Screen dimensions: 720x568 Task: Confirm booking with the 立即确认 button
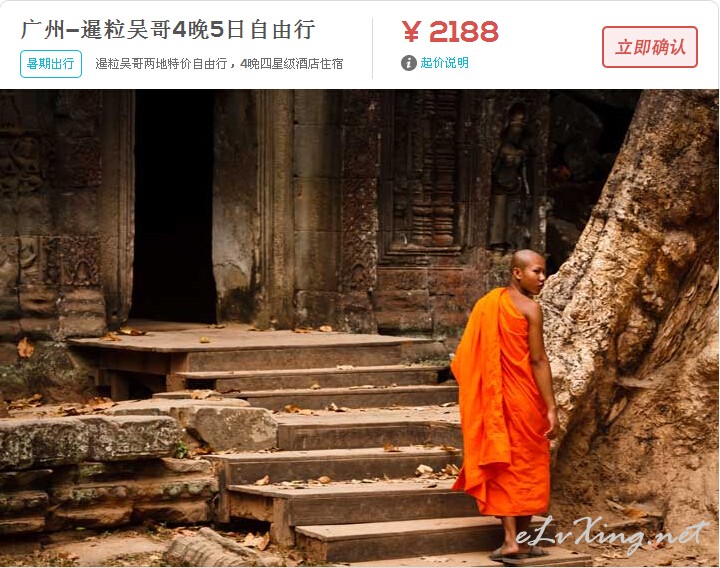click(x=650, y=47)
